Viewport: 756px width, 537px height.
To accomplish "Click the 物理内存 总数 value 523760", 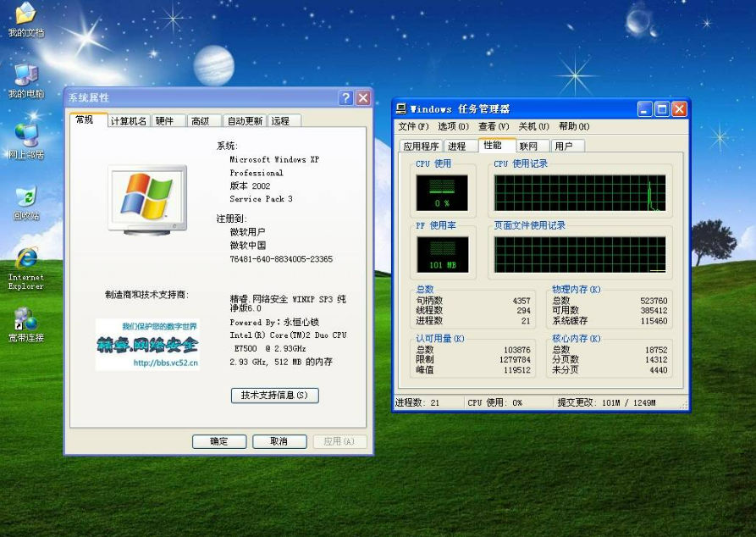I will (654, 301).
